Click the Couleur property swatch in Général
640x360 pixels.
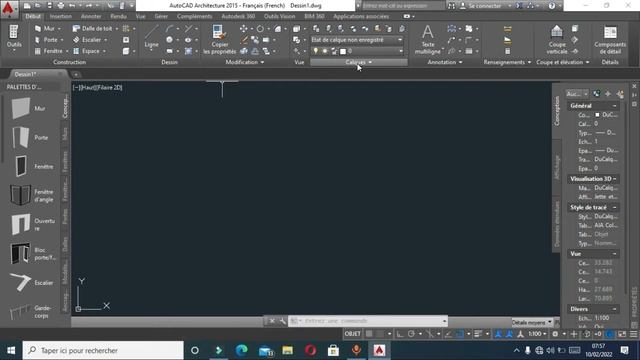click(597, 115)
